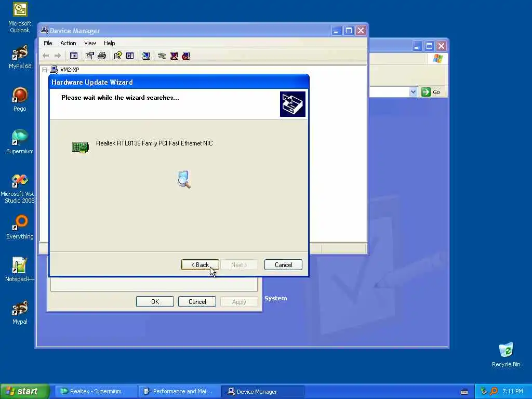Click the keyboard icon in system tray
532x399 pixels.
[x=464, y=392]
